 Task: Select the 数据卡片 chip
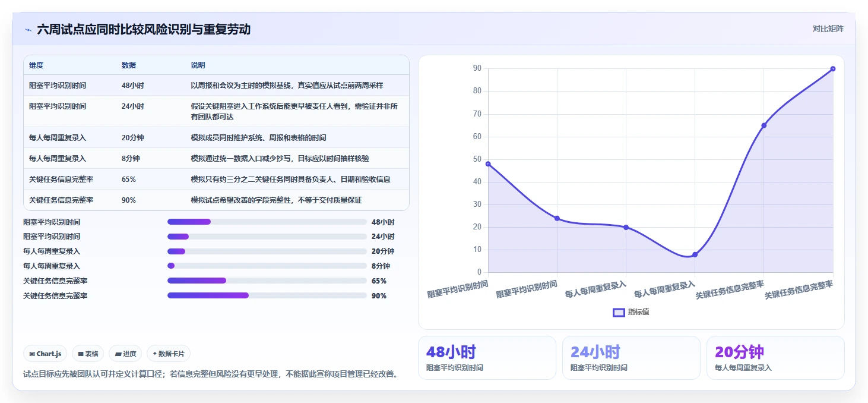(169, 354)
